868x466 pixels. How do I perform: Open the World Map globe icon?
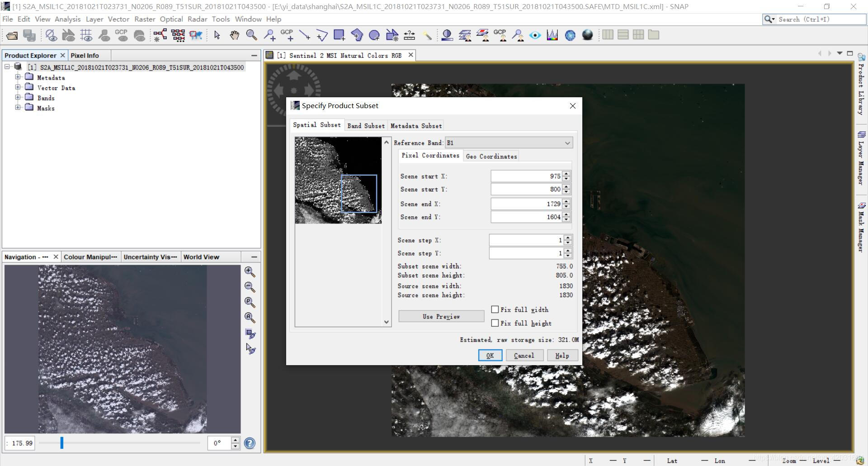tap(570, 35)
